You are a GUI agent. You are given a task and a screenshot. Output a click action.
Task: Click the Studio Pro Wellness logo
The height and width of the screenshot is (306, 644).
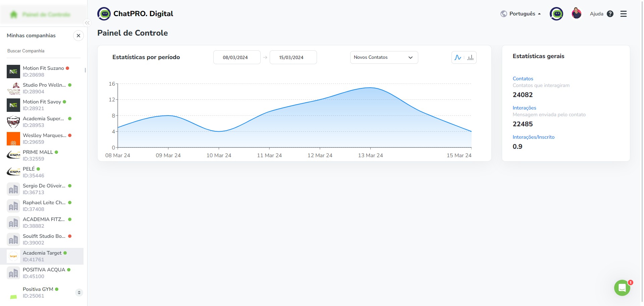[x=13, y=88]
